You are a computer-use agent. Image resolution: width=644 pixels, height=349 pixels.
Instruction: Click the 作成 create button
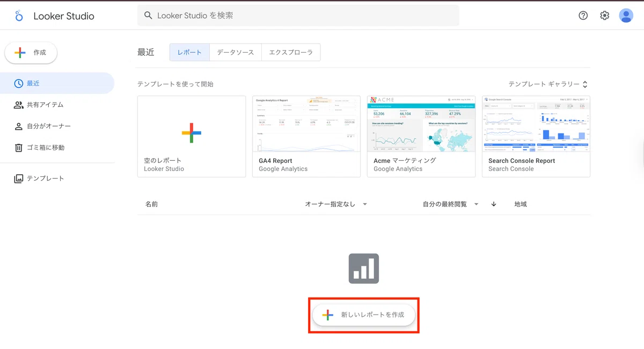tap(31, 53)
